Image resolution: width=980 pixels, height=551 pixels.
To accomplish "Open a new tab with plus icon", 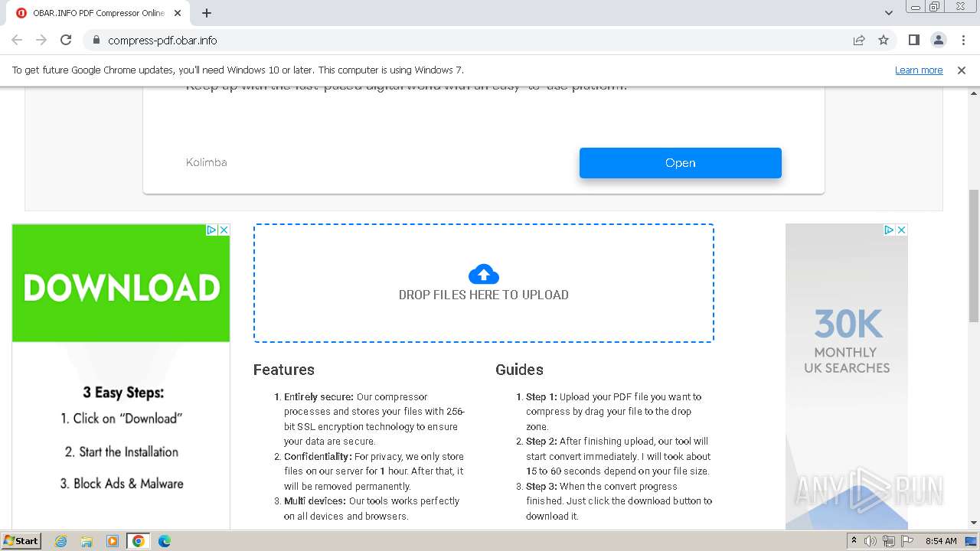I will (207, 13).
